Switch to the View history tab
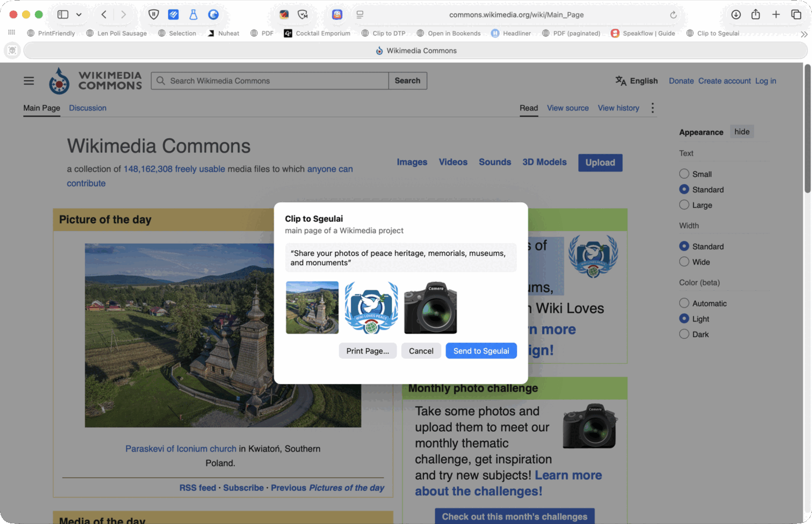The width and height of the screenshot is (812, 524). point(618,108)
